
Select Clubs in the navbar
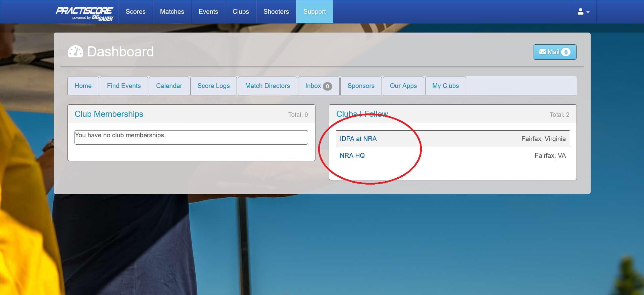point(241,12)
